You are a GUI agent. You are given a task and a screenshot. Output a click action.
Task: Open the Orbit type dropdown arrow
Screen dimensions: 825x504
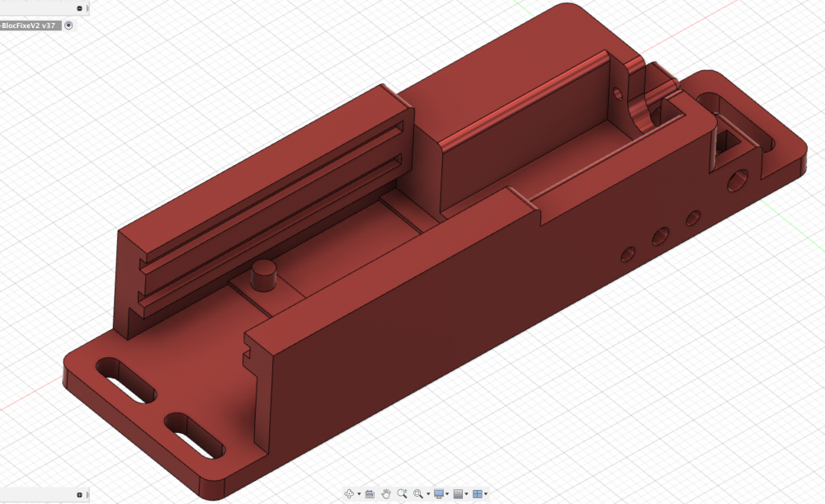click(359, 494)
